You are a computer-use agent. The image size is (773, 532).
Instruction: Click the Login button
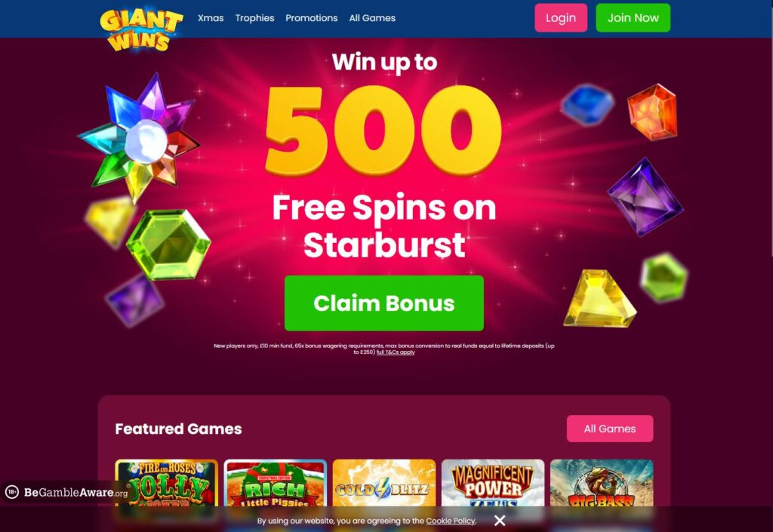point(561,18)
